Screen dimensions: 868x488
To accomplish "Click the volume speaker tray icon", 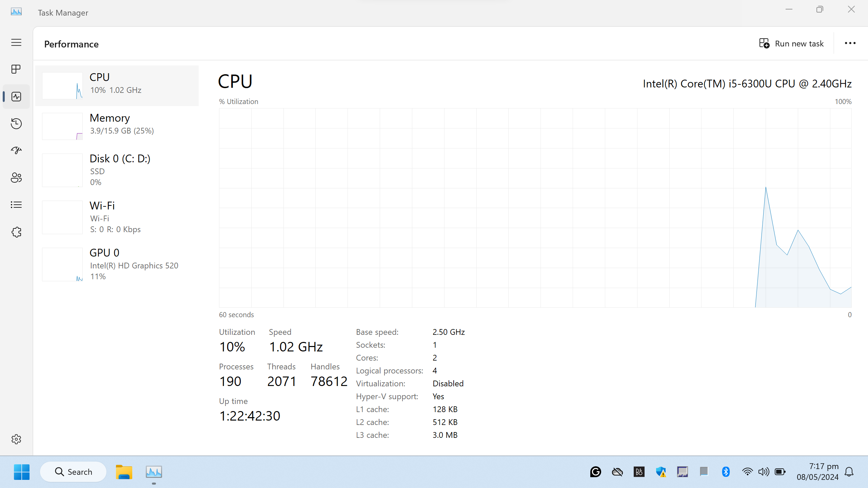I will click(x=764, y=472).
